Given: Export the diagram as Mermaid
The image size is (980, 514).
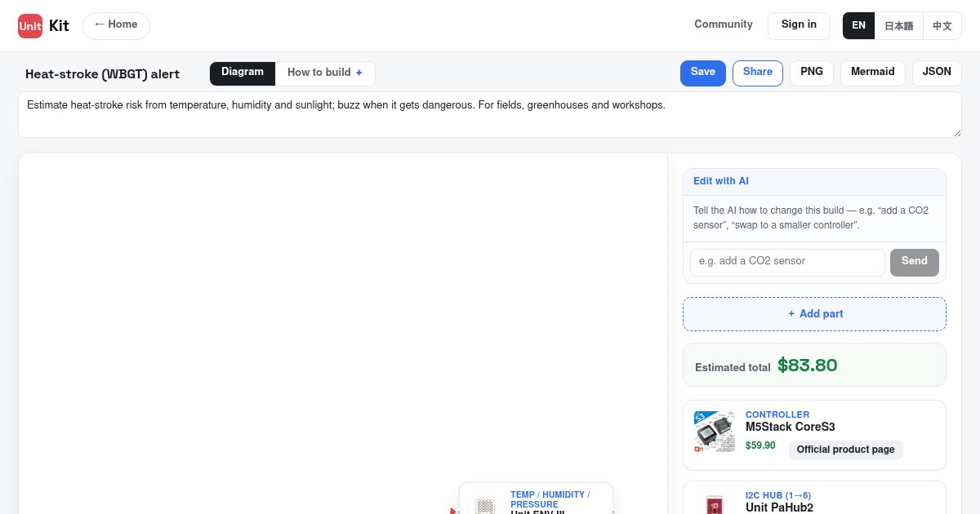Looking at the screenshot, I should 873,73.
